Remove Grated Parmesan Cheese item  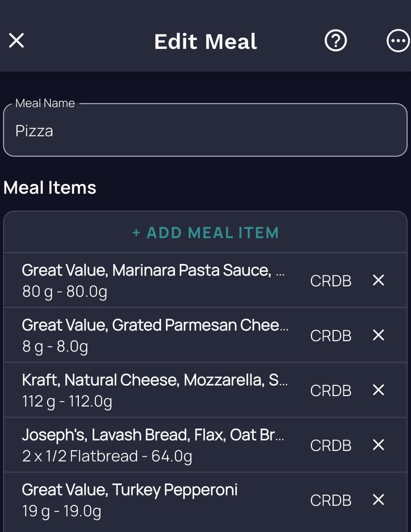click(378, 335)
